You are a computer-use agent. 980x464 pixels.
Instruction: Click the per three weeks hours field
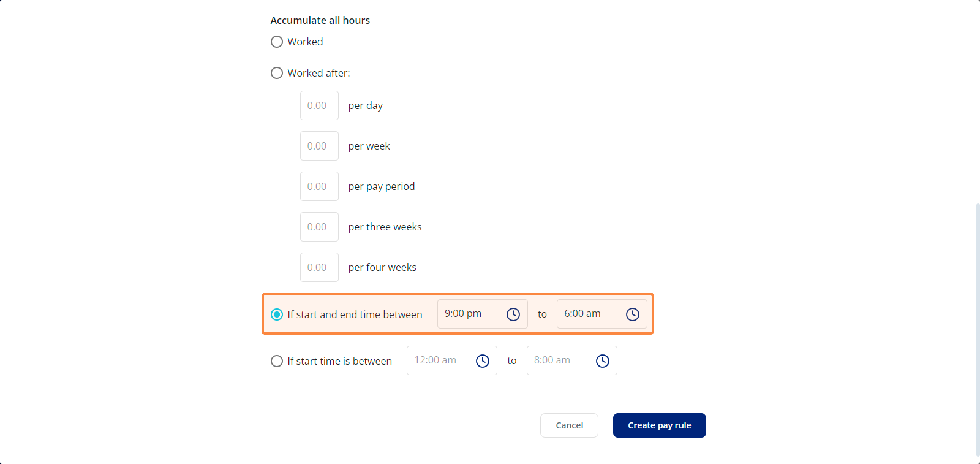click(319, 226)
